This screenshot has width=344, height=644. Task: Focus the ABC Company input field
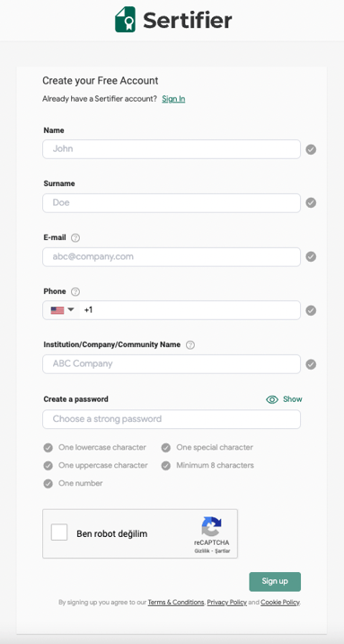click(172, 364)
